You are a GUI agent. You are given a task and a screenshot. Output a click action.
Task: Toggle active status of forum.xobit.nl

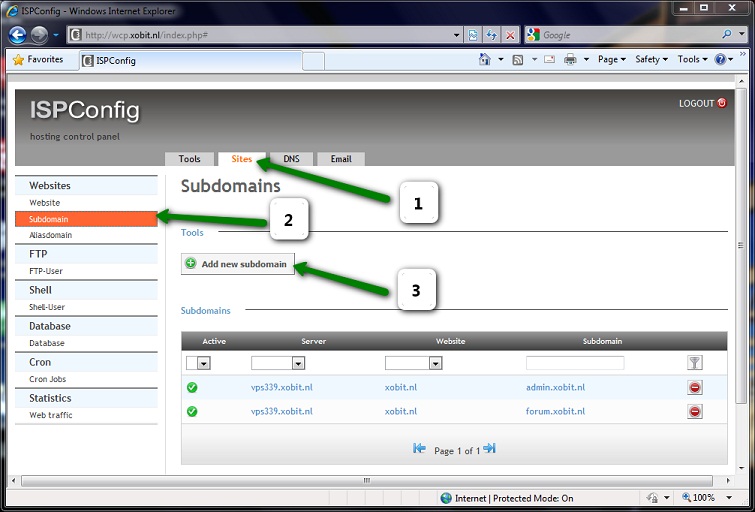[192, 412]
